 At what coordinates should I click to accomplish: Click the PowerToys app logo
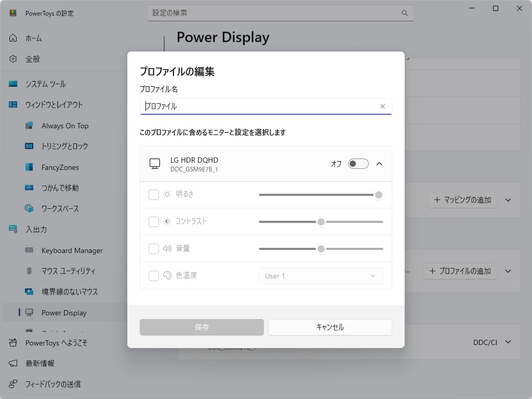coord(13,13)
